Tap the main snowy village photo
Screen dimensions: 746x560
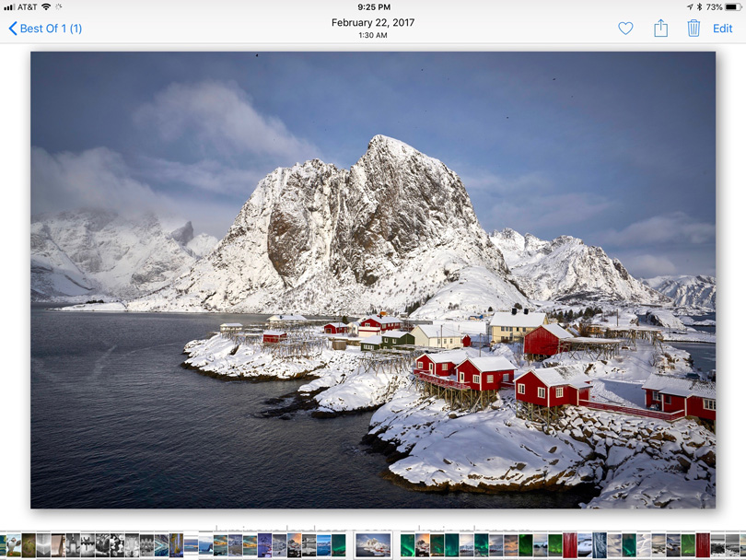click(x=373, y=280)
